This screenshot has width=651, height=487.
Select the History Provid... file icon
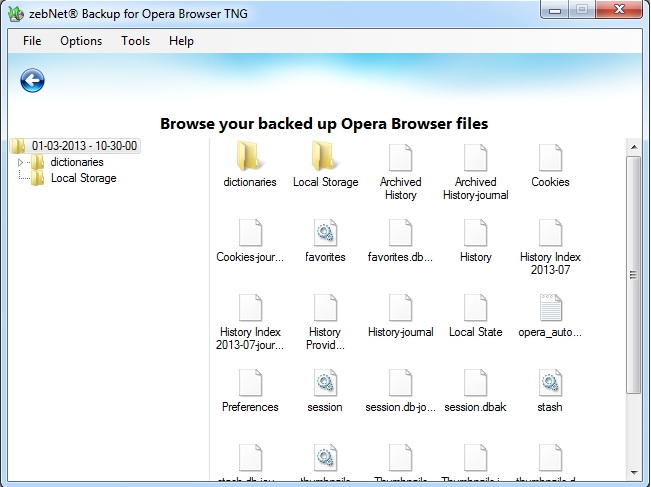coord(325,308)
